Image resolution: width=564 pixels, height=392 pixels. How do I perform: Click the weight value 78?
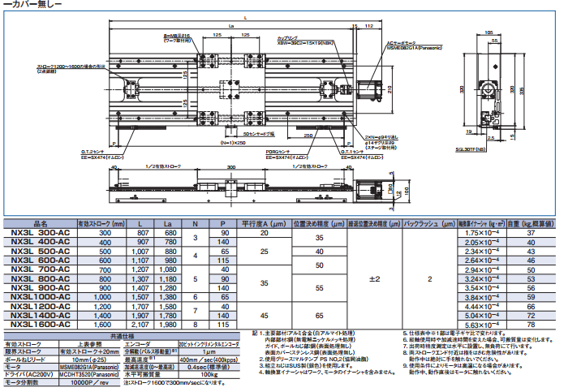tap(531, 325)
